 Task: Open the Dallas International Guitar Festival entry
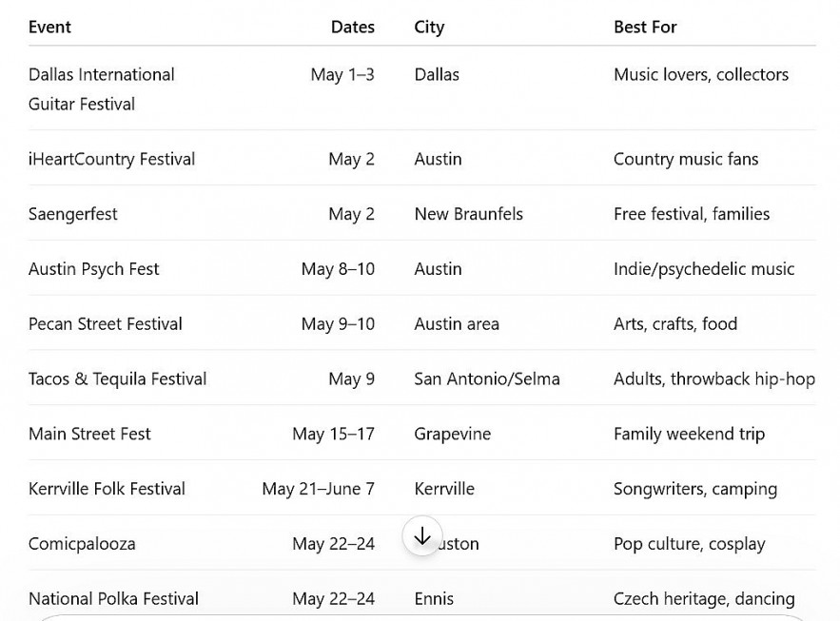[101, 88]
